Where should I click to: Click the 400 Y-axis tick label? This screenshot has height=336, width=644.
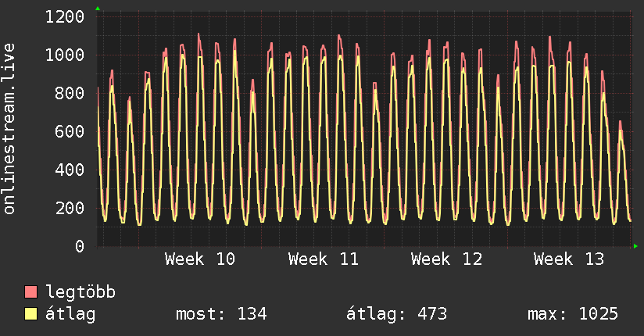coord(70,170)
